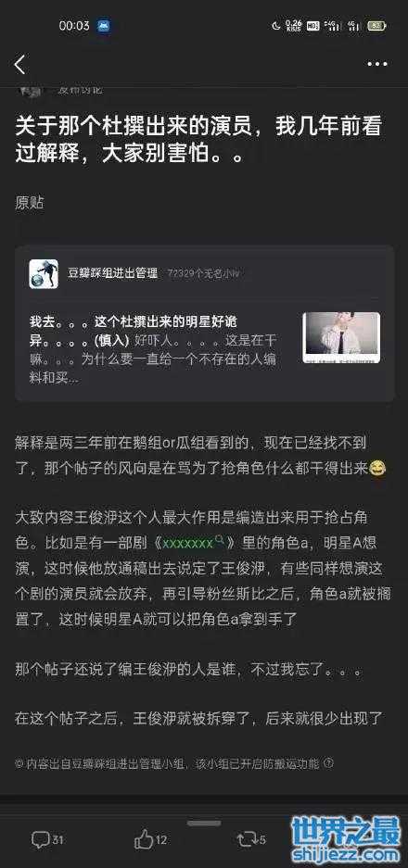The height and width of the screenshot is (868, 408).
Task: Open the quoted post image thumbnail
Action: (341, 338)
